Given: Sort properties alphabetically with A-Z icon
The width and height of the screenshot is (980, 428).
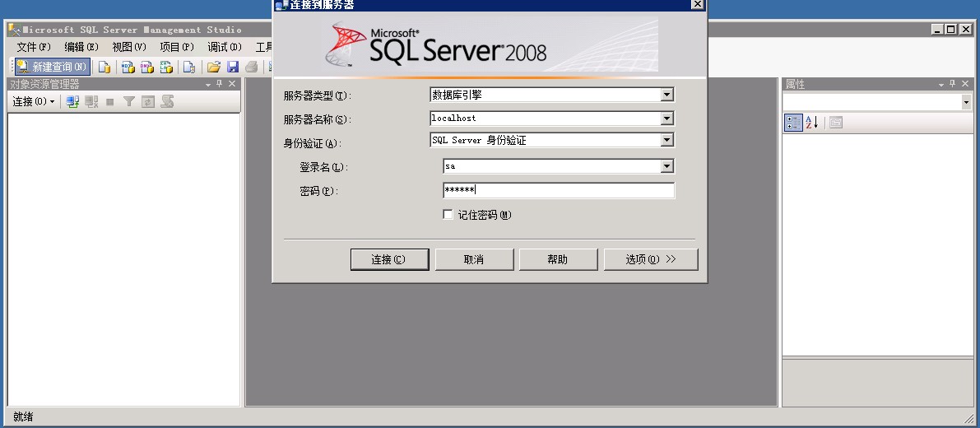Looking at the screenshot, I should (x=812, y=123).
